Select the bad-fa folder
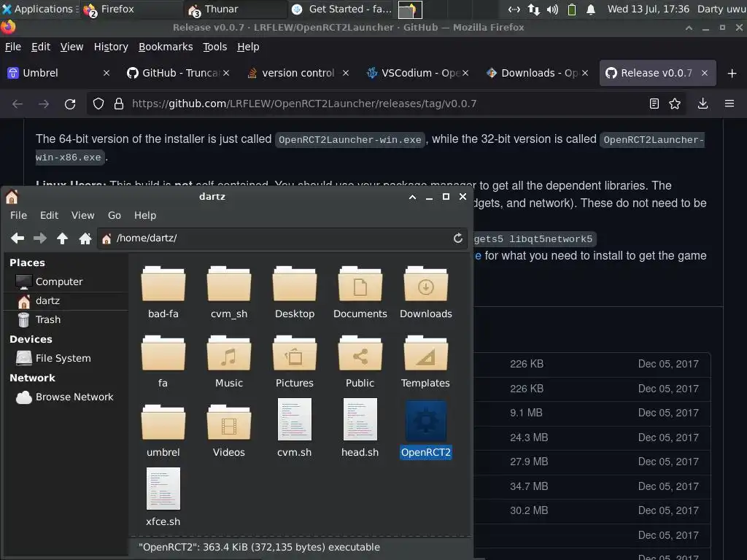The height and width of the screenshot is (560, 747). (163, 293)
